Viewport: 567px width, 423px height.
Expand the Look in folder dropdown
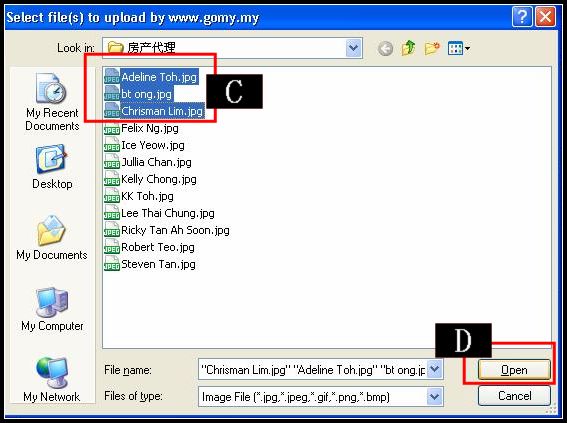pos(354,48)
